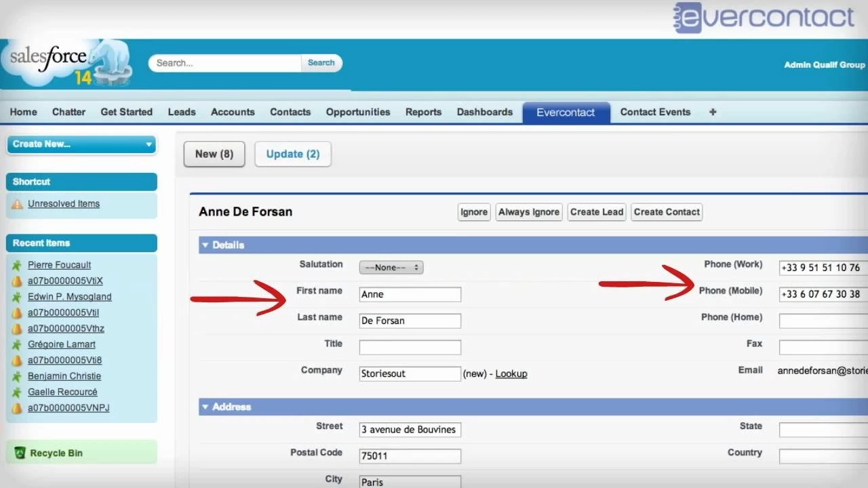Open the Pierre Foucault recent item
Screen dimensions: 868x488
59,265
